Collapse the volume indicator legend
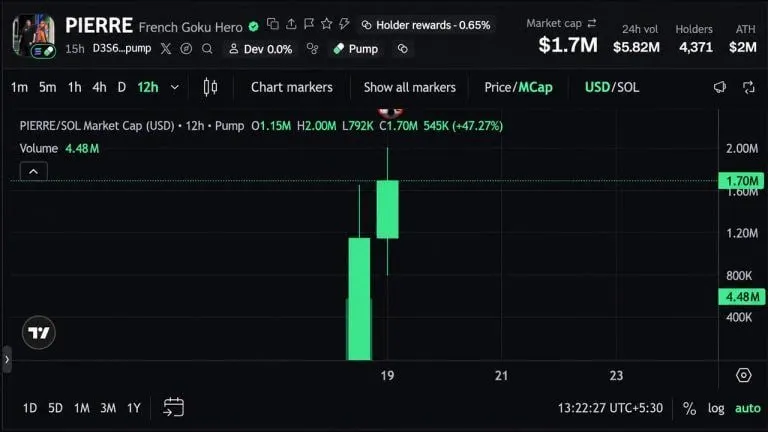The height and width of the screenshot is (432, 768). [33, 171]
